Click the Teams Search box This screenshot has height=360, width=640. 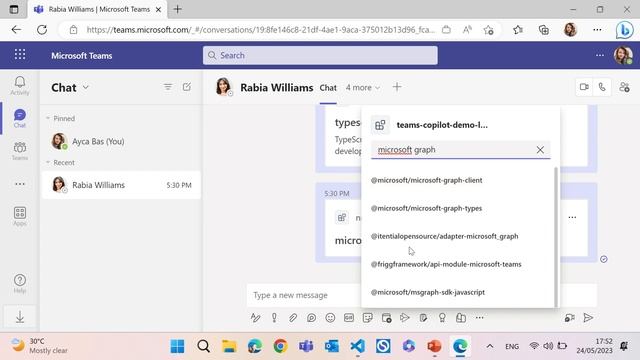[320, 55]
